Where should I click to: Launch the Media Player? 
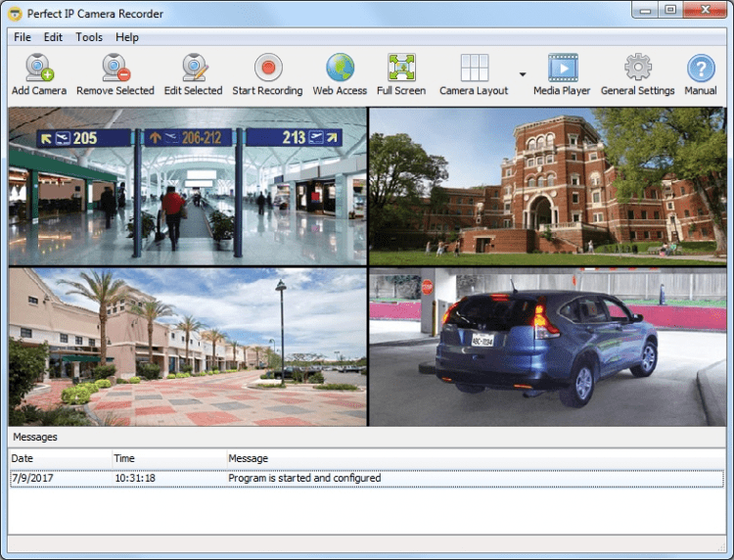(x=562, y=69)
